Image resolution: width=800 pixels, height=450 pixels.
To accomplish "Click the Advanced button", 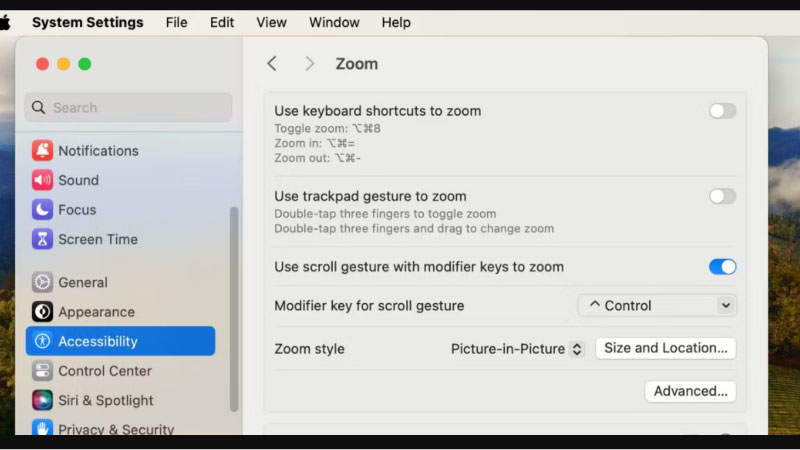I will point(690,391).
